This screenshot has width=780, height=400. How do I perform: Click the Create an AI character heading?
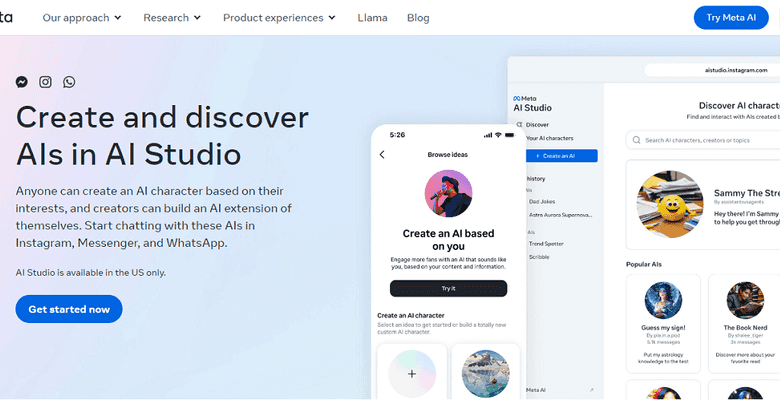point(410,315)
